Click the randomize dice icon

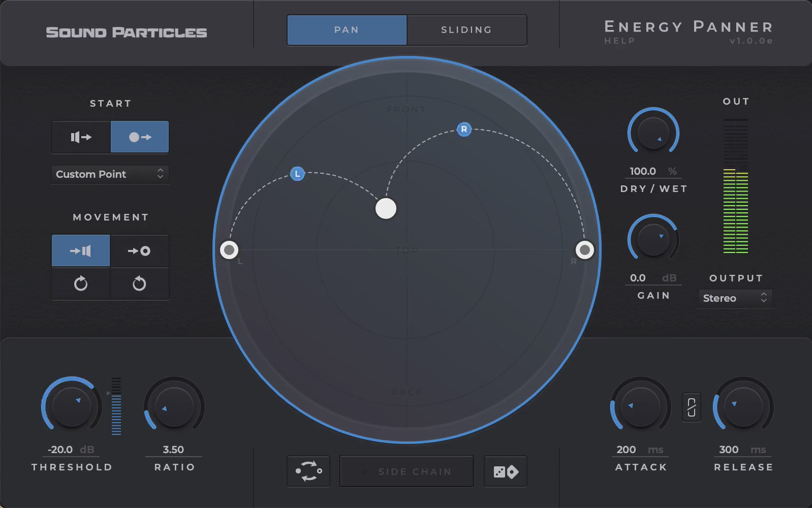click(x=506, y=471)
